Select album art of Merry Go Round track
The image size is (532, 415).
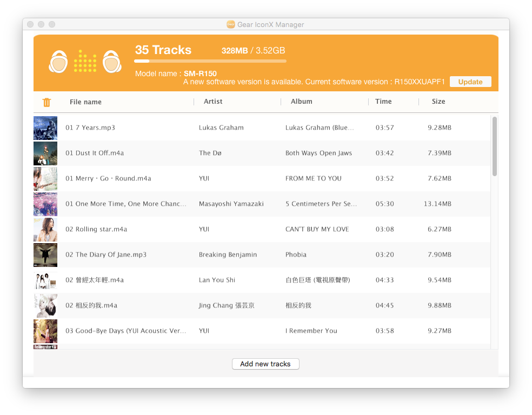45,179
